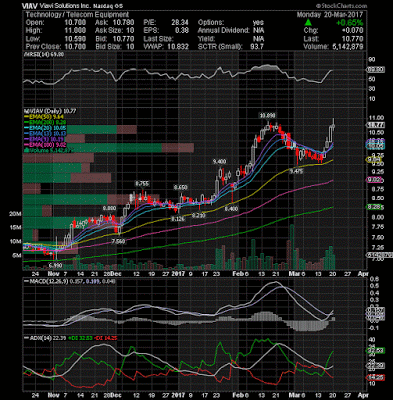Click the Bid Size label
Image resolution: width=393 pixels, height=400 pixels.
pyautogui.click(x=108, y=47)
